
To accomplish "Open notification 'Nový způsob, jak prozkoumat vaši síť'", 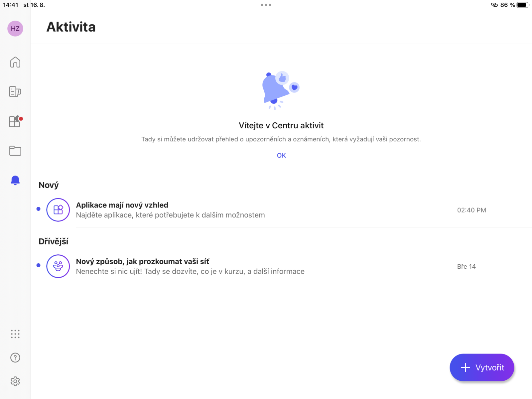I will (x=190, y=266).
